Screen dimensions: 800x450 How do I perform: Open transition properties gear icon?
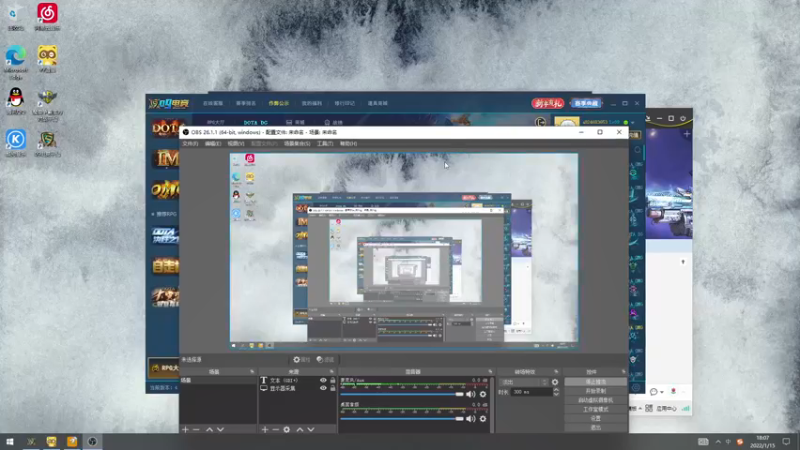click(555, 382)
